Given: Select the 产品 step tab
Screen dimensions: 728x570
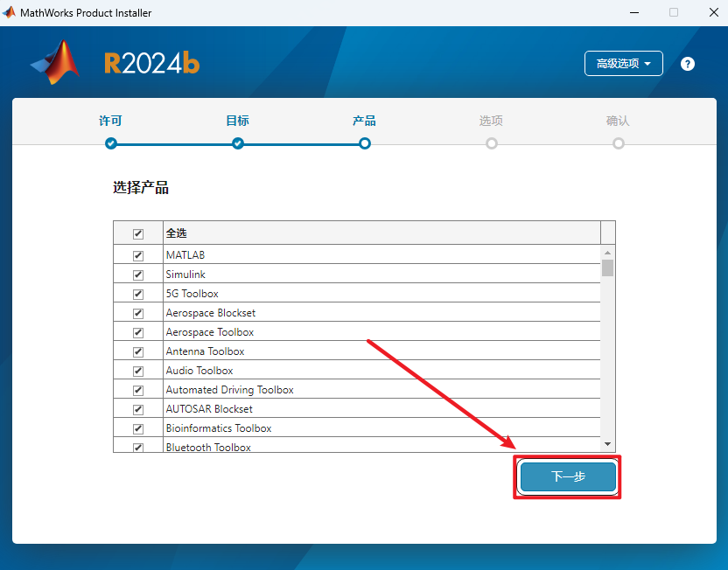Looking at the screenshot, I should click(364, 121).
